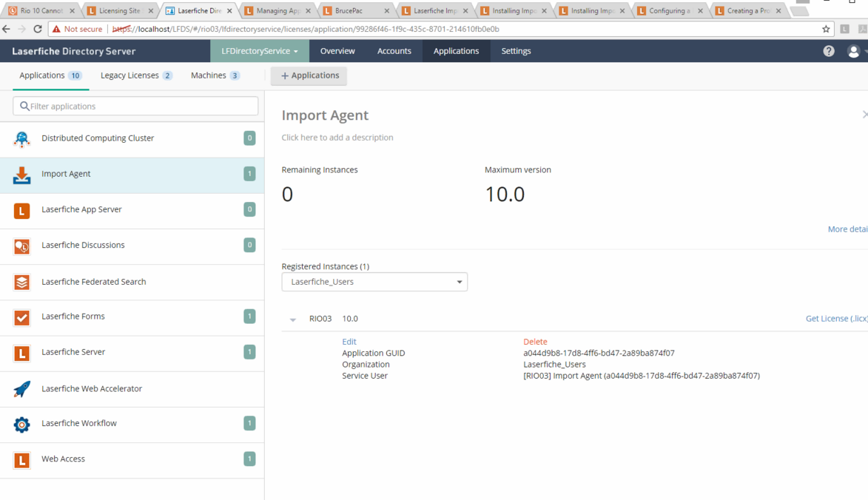The height and width of the screenshot is (500, 868).
Task: Click the Laserfiche Federated Search icon
Action: click(21, 282)
